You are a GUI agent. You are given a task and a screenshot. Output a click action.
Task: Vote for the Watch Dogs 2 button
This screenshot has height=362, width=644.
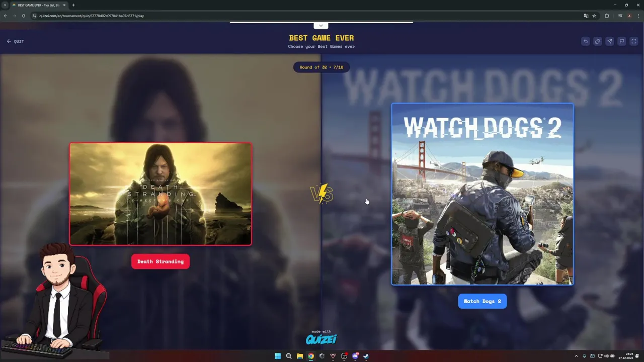click(482, 301)
